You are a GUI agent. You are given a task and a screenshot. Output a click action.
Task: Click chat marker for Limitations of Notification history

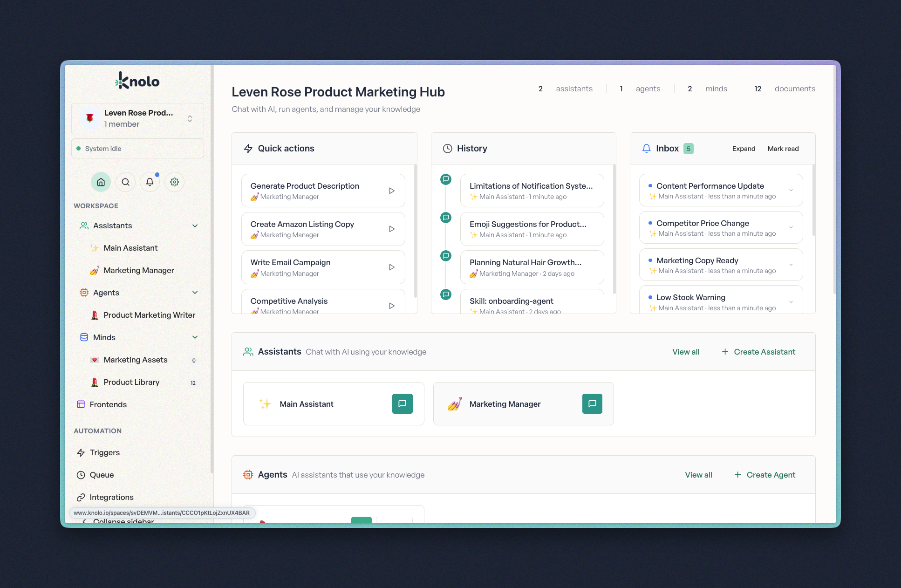tap(446, 179)
